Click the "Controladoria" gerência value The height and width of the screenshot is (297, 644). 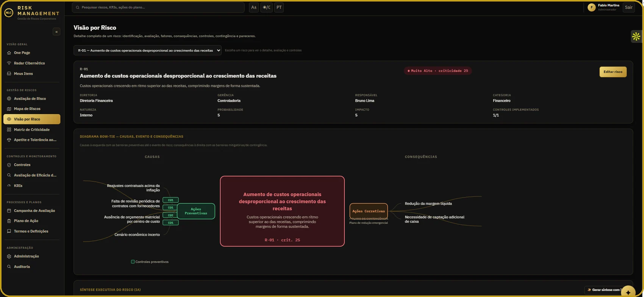tap(229, 101)
